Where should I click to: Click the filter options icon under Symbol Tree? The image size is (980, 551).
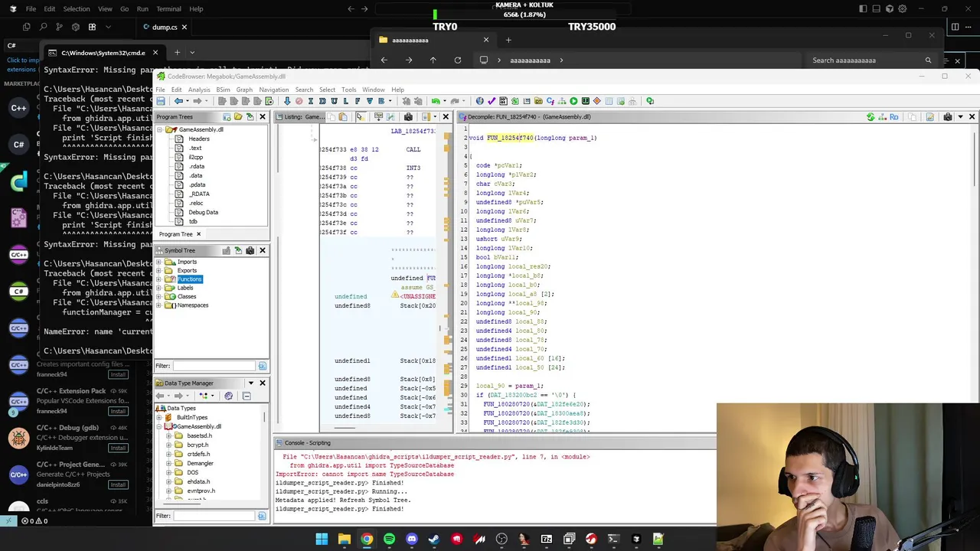pos(262,366)
